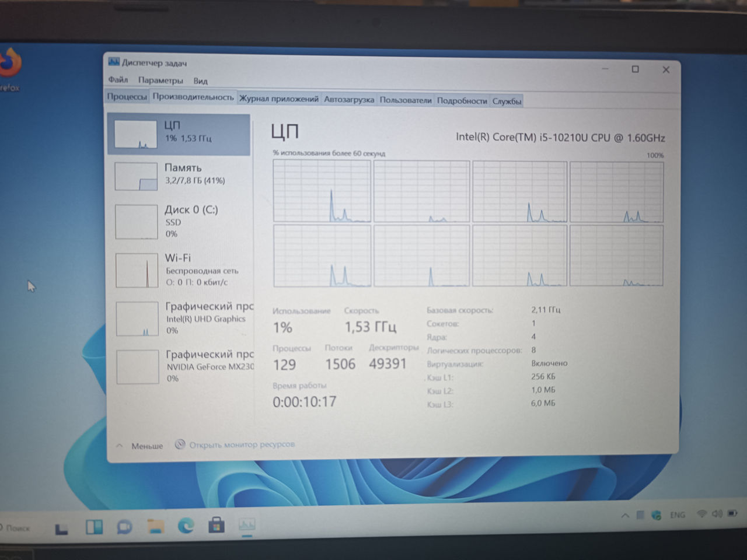747x560 pixels.
Task: Click the Базовая скорость value 2,11 ГГц
Action: pos(546,310)
